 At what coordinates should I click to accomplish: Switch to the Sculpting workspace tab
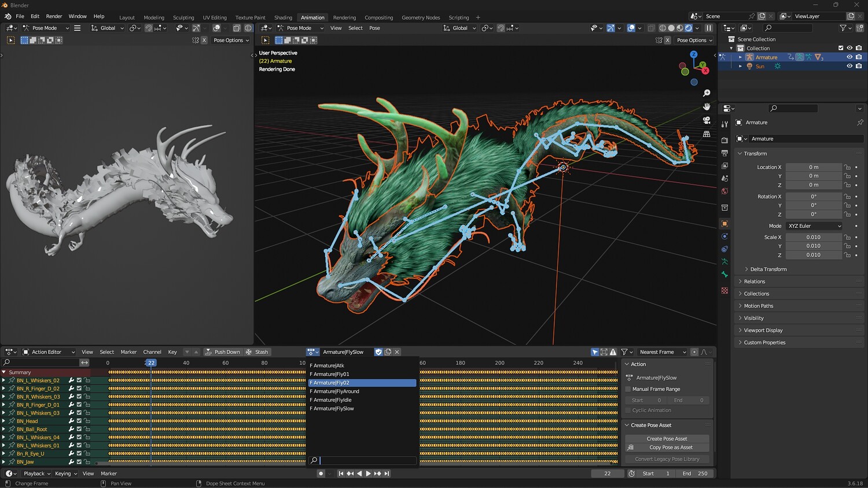[x=183, y=17]
